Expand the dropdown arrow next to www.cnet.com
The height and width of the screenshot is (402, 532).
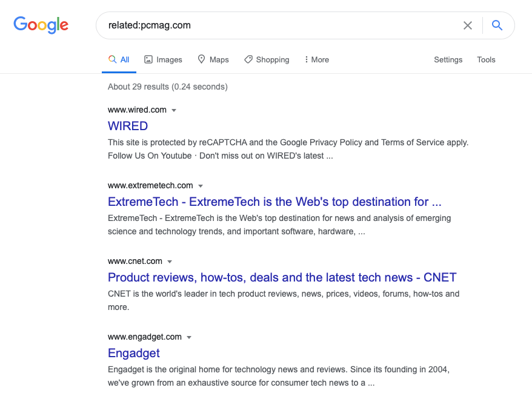click(x=170, y=262)
